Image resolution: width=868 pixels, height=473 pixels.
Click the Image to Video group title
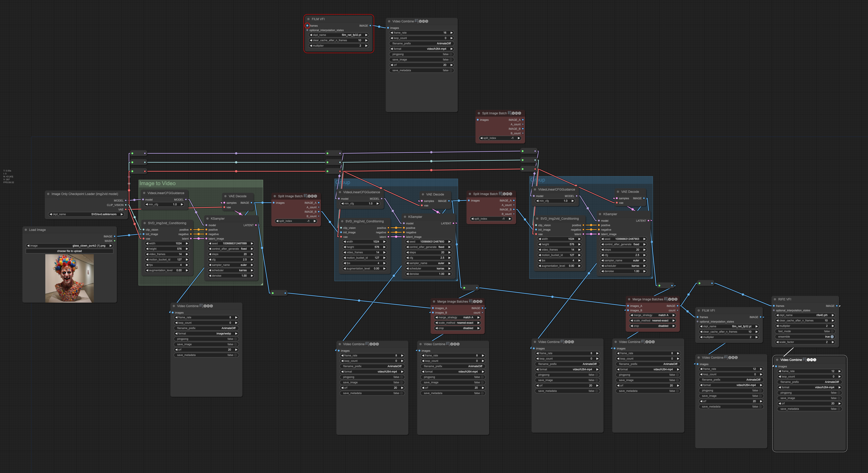point(157,184)
